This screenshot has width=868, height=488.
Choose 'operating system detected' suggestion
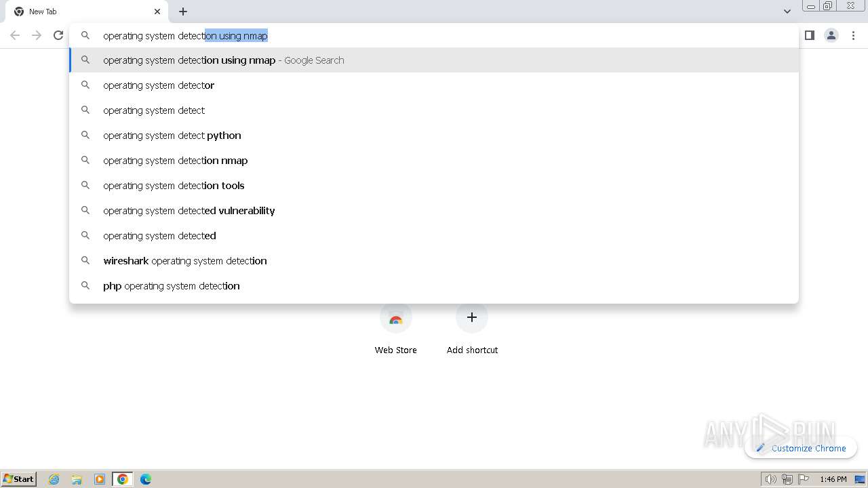[434, 236]
